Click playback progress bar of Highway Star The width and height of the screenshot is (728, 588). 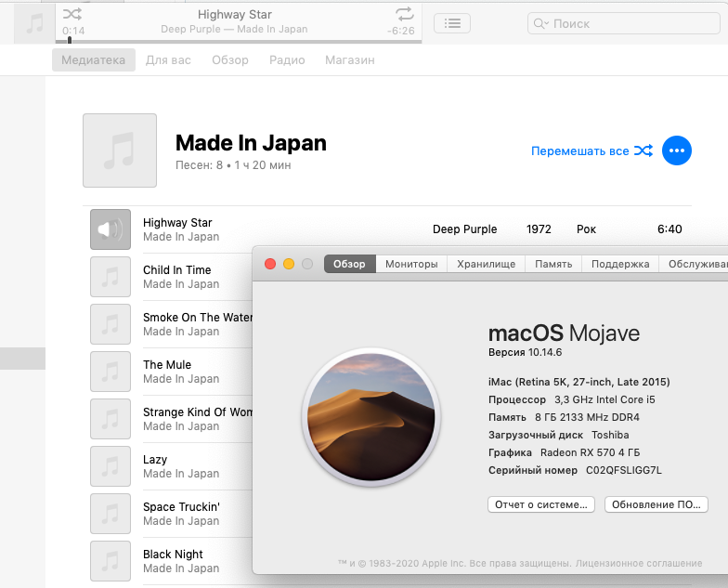[238, 41]
